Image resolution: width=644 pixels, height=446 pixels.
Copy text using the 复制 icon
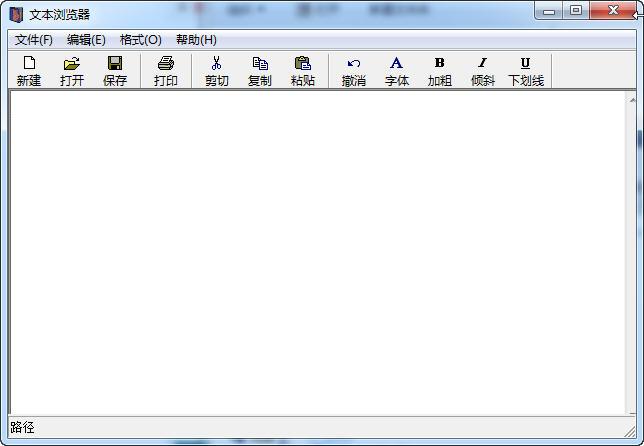(x=260, y=71)
